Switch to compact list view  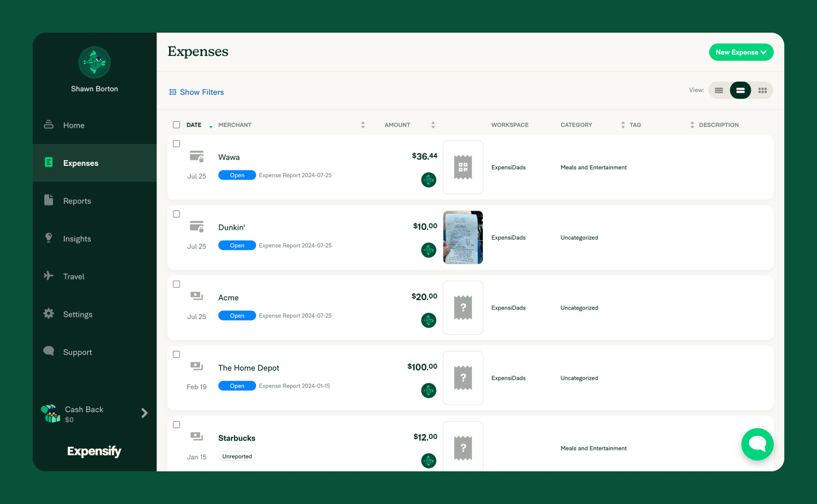719,90
